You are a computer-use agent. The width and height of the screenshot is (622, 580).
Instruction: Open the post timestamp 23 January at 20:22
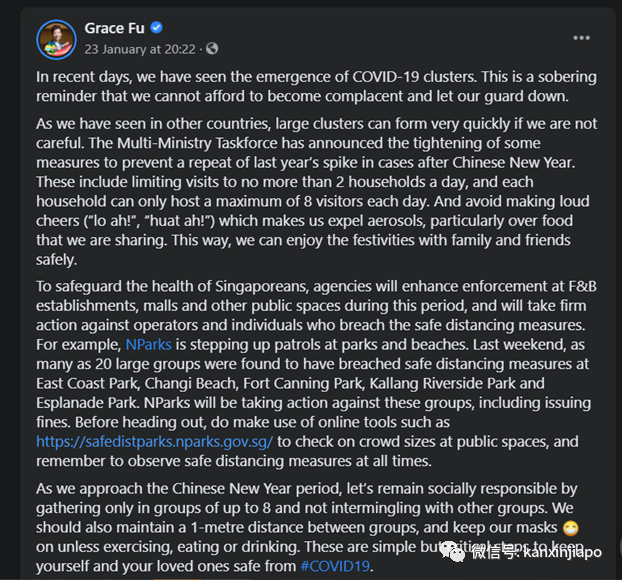[x=139, y=48]
